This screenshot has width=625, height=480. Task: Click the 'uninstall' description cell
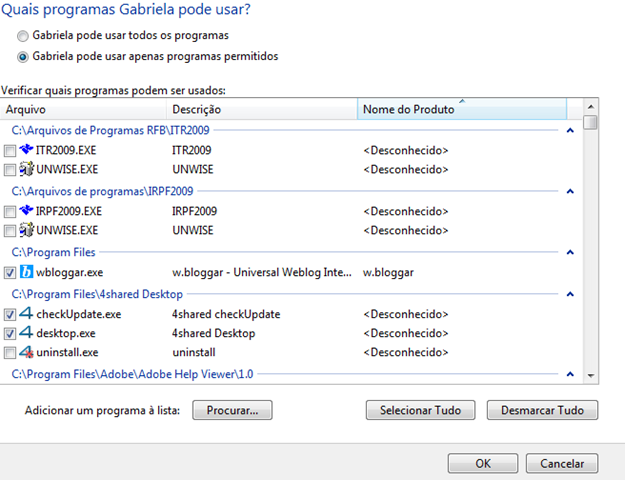(x=194, y=352)
